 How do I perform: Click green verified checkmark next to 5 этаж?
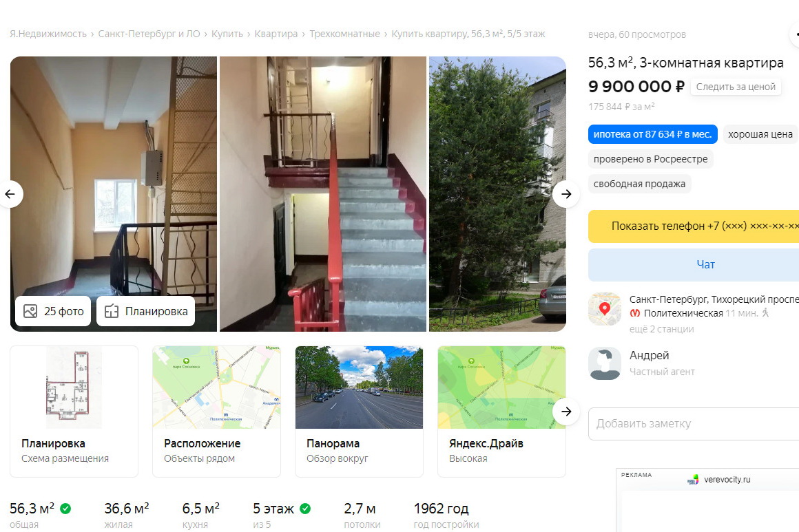(x=305, y=509)
